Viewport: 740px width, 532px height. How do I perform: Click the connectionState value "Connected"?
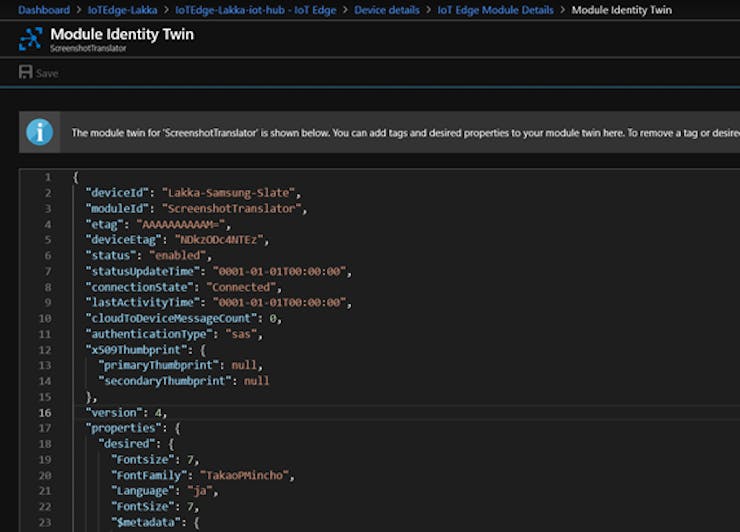[241, 287]
